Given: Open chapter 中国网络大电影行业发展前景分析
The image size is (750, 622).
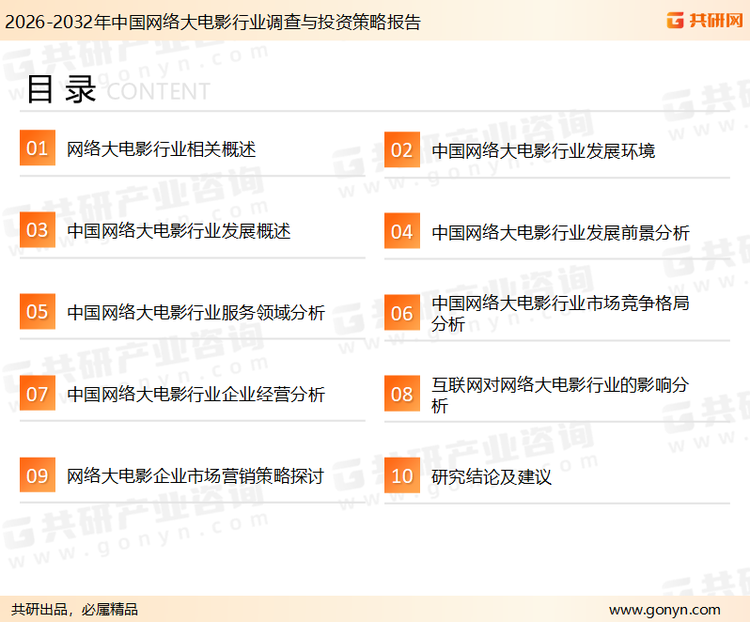Looking at the screenshot, I should coord(561,233).
